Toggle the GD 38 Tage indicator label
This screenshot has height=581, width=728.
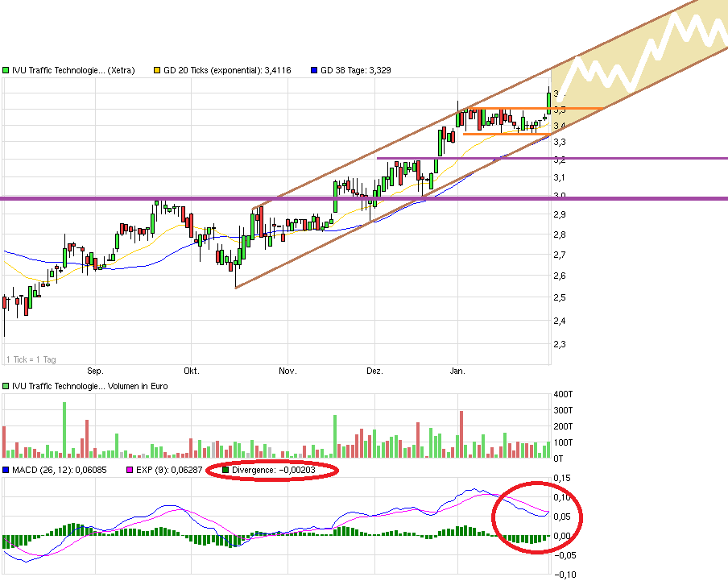(x=354, y=70)
